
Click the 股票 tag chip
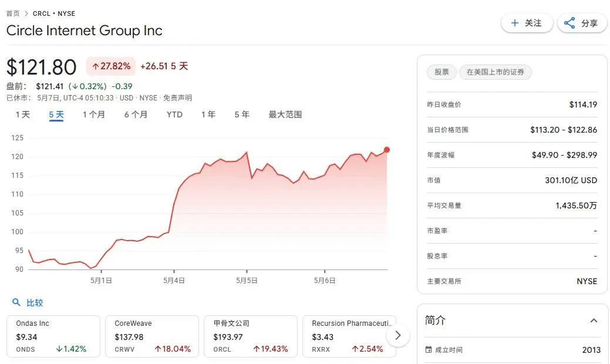tap(442, 72)
